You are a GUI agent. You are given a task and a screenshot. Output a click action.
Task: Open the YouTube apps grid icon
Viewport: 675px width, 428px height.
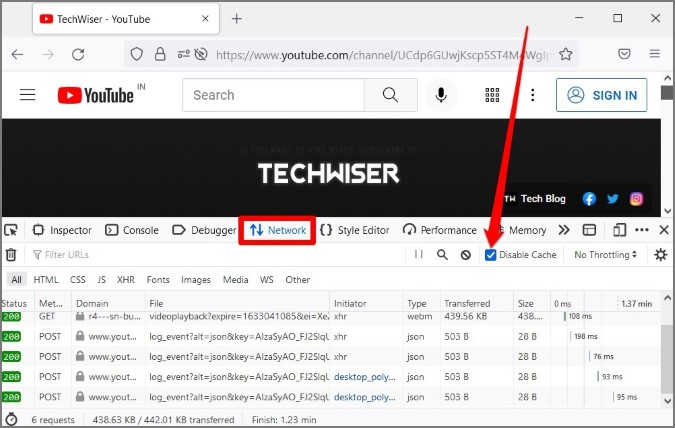[x=492, y=95]
